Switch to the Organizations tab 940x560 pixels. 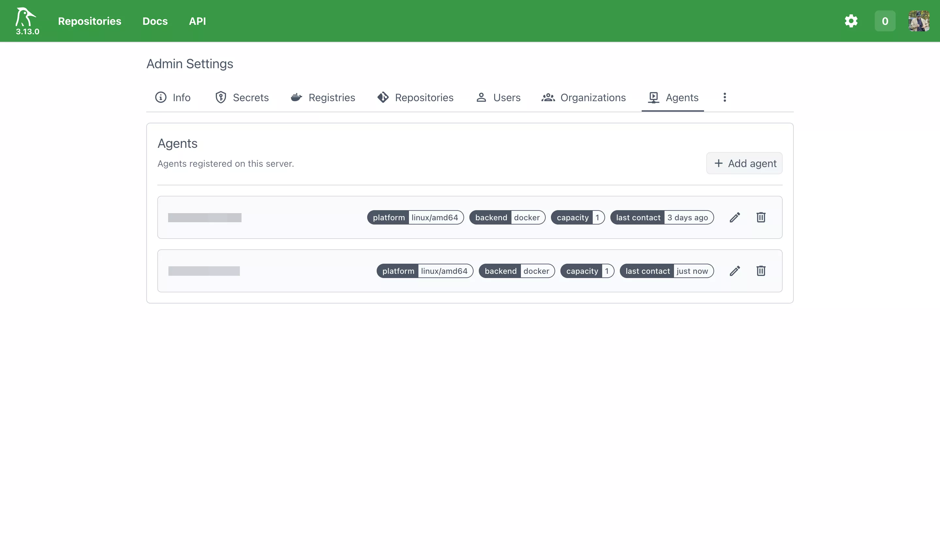point(583,97)
